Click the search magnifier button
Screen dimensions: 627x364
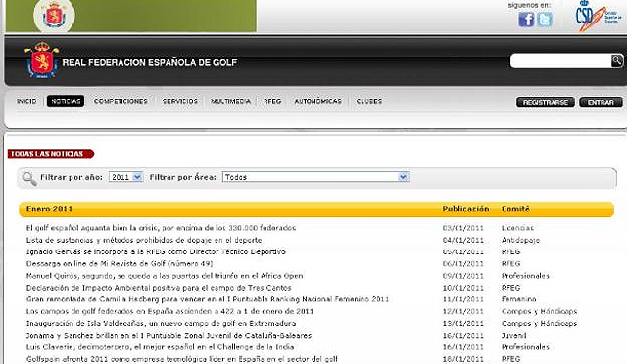pos(617,61)
